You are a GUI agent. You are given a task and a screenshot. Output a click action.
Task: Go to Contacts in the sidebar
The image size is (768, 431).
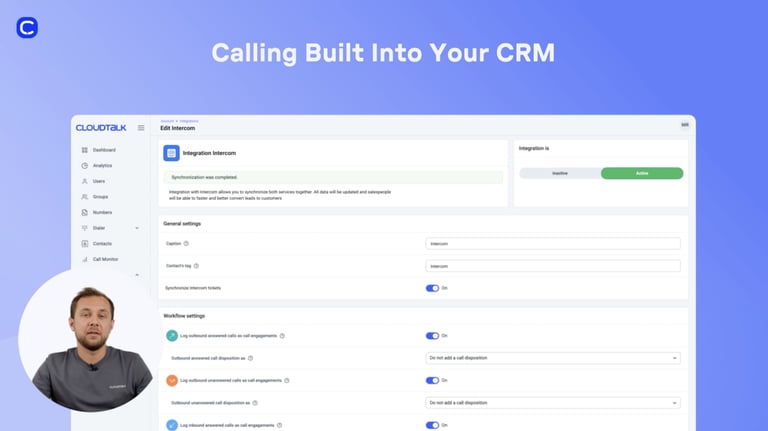pyautogui.click(x=102, y=243)
